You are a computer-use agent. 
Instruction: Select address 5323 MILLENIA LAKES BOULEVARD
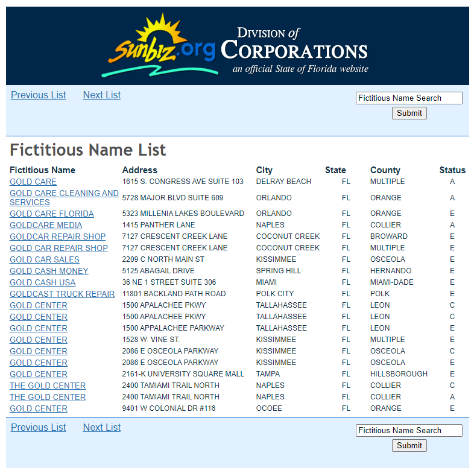pos(183,214)
